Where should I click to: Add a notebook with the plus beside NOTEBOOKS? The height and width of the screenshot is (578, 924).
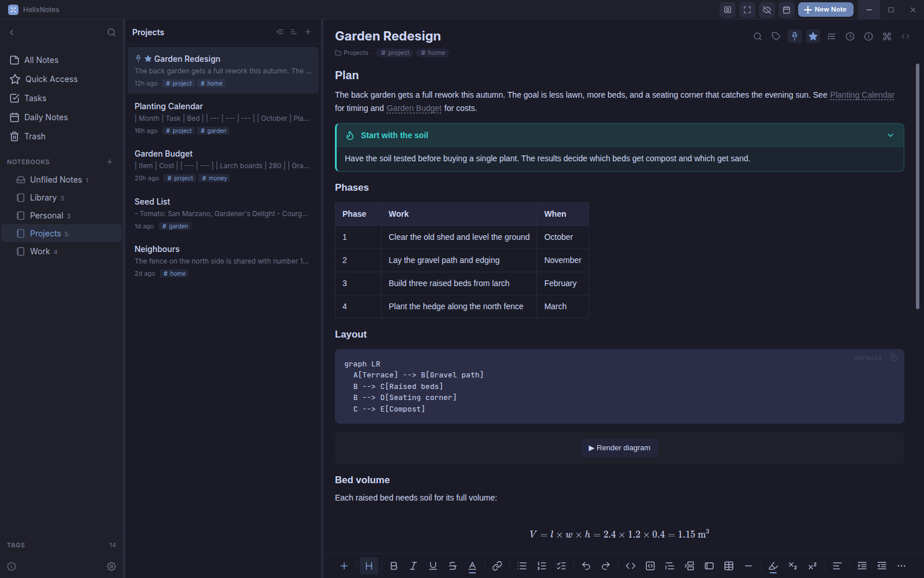pyautogui.click(x=110, y=162)
